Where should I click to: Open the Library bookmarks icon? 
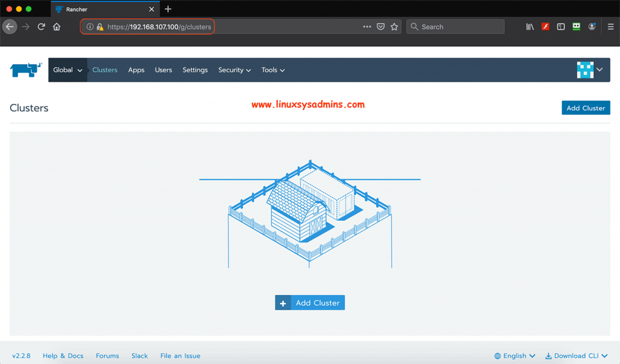point(530,27)
